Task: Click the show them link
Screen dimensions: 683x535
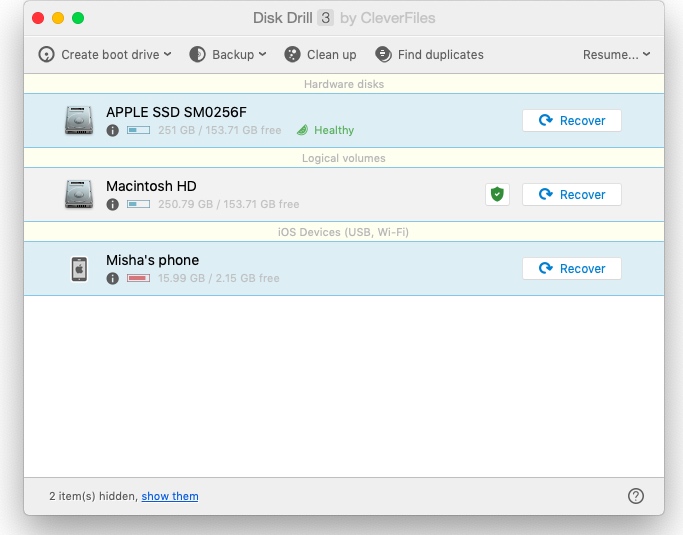Action: (170, 496)
